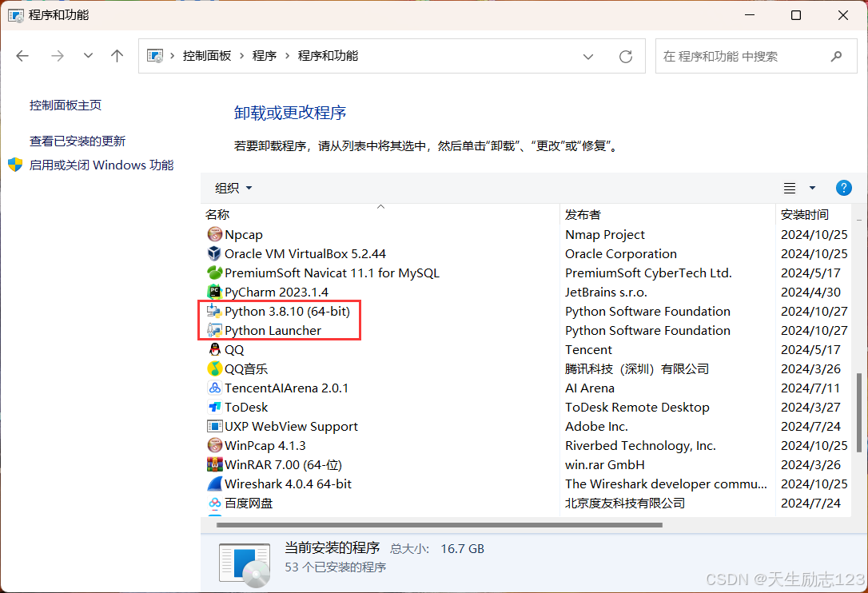The height and width of the screenshot is (593, 868).
Task: Click the Windows features shield icon
Action: tap(15, 165)
